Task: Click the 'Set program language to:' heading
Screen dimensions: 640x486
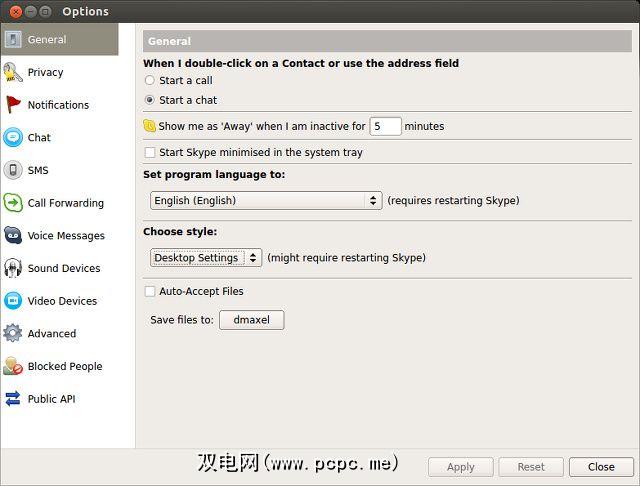Action: point(214,175)
